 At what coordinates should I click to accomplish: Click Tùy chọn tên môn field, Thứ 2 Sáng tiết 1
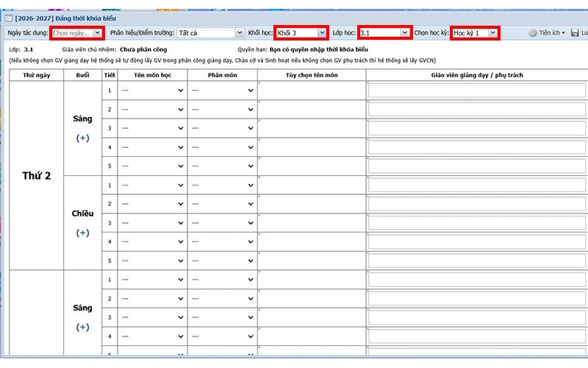(312, 91)
